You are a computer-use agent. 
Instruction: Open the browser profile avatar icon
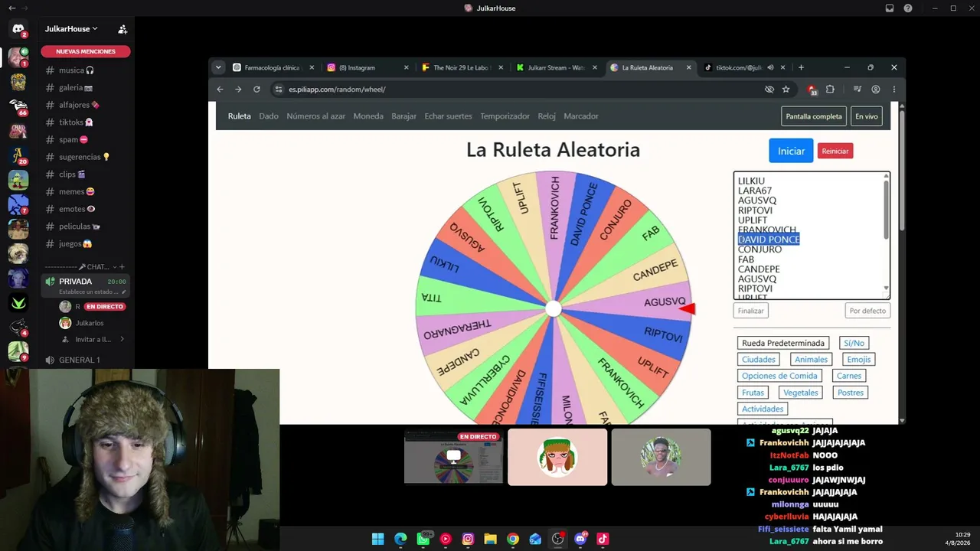tap(875, 90)
